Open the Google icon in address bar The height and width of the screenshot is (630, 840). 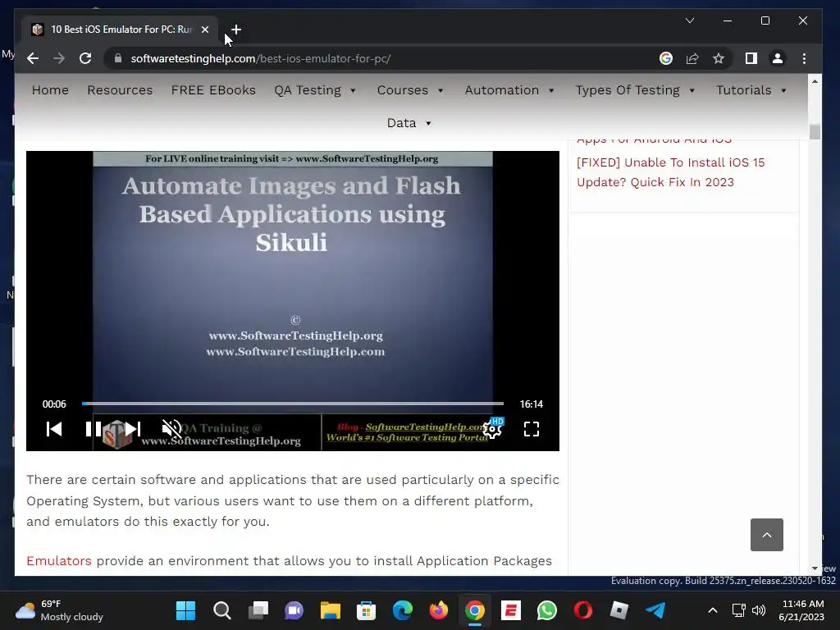point(666,58)
